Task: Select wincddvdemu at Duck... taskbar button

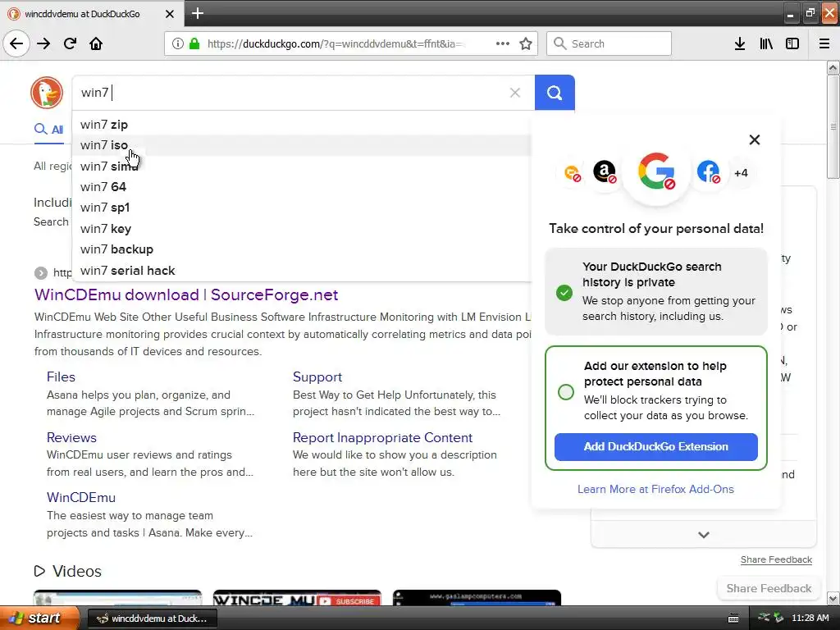Action: 152,619
